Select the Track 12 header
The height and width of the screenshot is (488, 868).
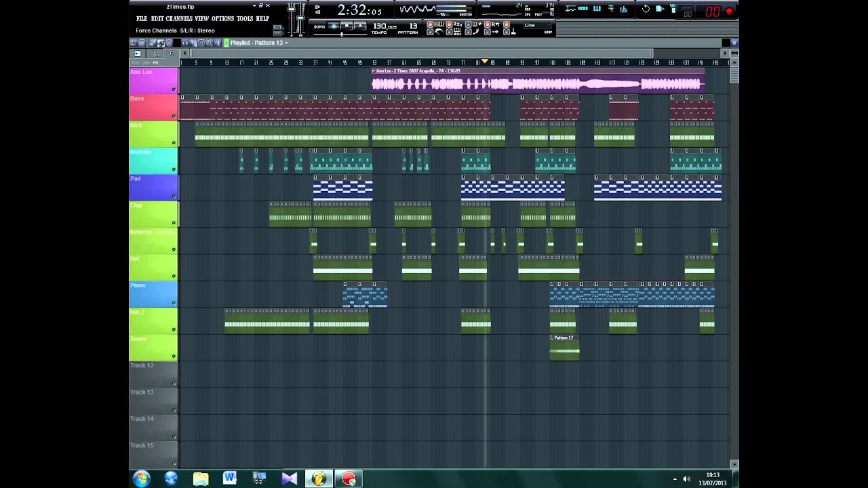pyautogui.click(x=153, y=374)
